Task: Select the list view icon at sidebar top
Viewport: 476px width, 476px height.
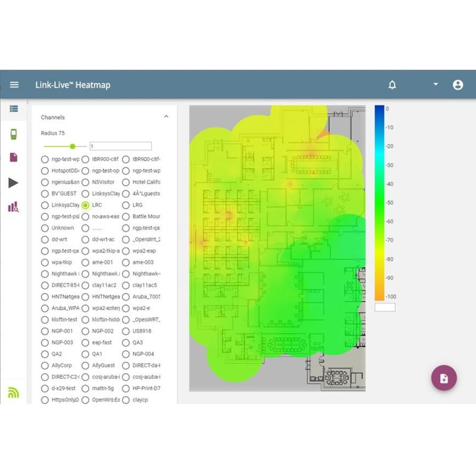Action: (x=13, y=109)
